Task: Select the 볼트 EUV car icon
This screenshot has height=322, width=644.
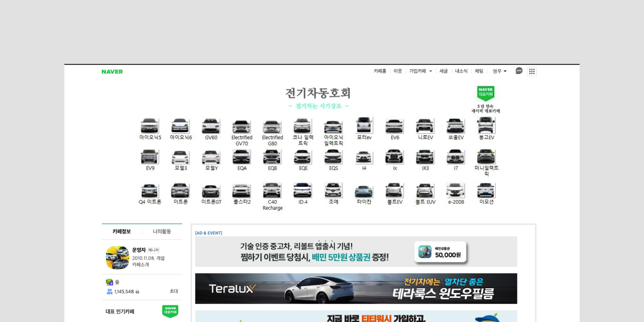Action: coord(425,190)
